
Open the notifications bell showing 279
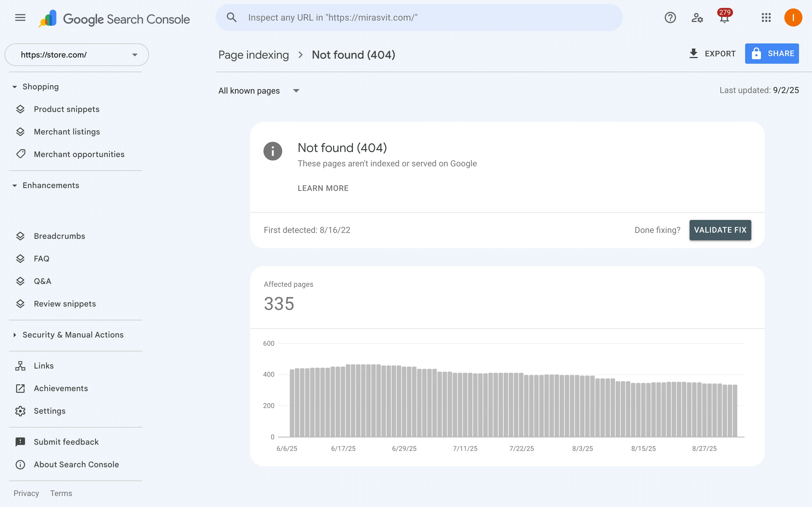click(724, 18)
